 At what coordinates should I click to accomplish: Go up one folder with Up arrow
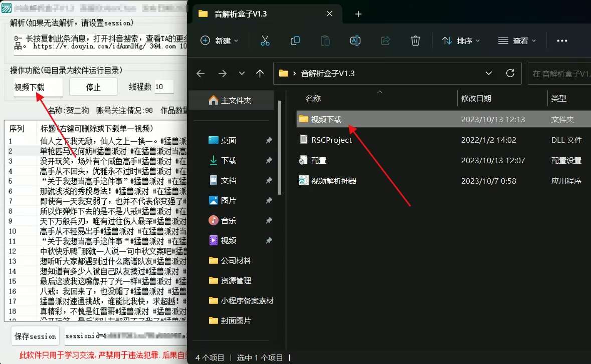[x=260, y=74]
